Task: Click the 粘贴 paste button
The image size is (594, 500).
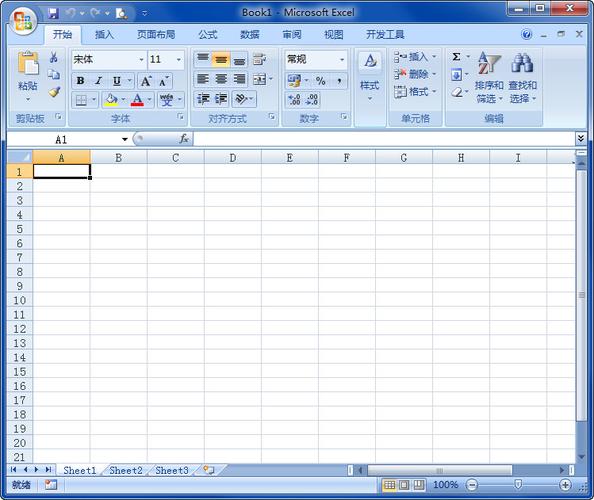Action: coord(28,76)
